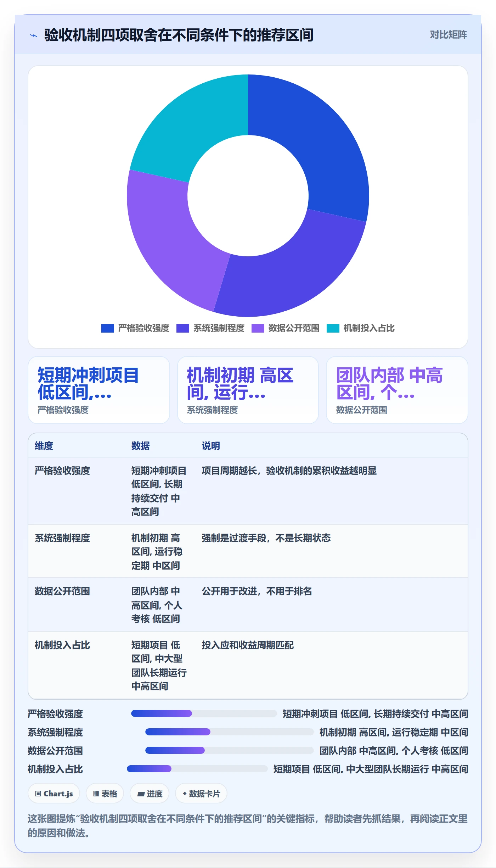This screenshot has width=496, height=868.
Task: Select table cell 数据公开范围
Action: pyautogui.click(x=62, y=591)
